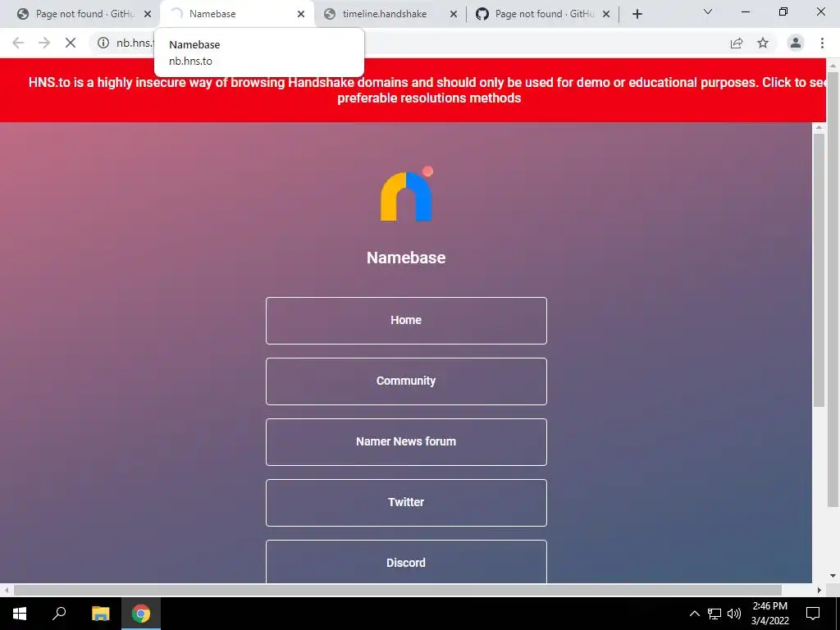Click horizontal scrollbar right arrow
This screenshot has height=630, width=840.
(819, 591)
